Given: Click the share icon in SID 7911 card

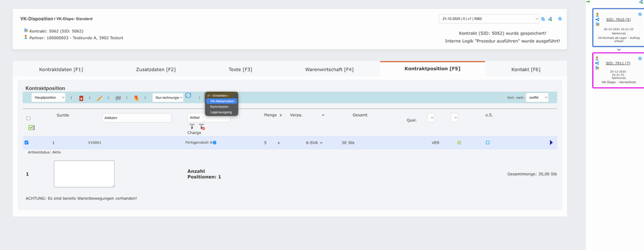Looking at the screenshot, I should point(597,63).
